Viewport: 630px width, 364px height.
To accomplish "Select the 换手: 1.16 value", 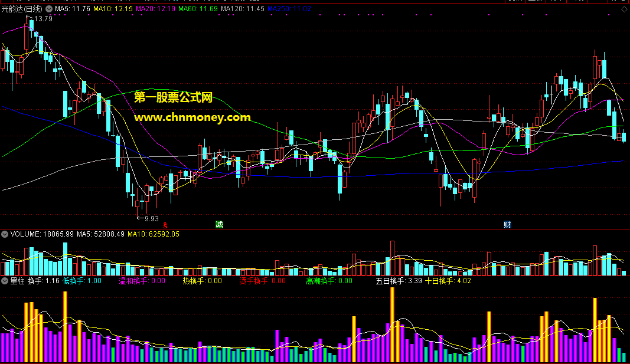I will [43, 281].
